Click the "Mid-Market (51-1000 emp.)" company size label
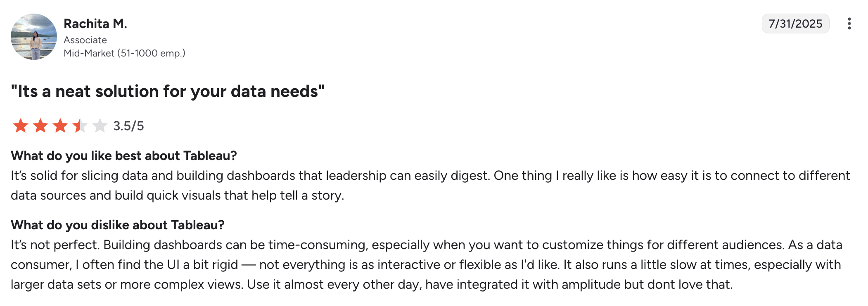This screenshot has height=306, width=868. 124,53
